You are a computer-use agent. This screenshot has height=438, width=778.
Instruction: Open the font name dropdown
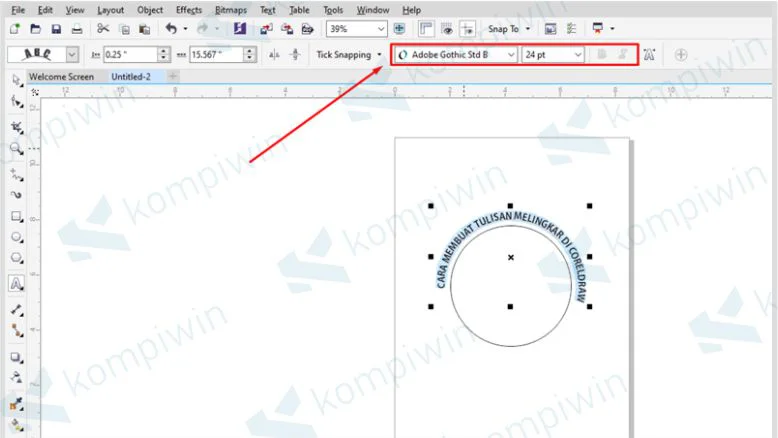(x=511, y=55)
